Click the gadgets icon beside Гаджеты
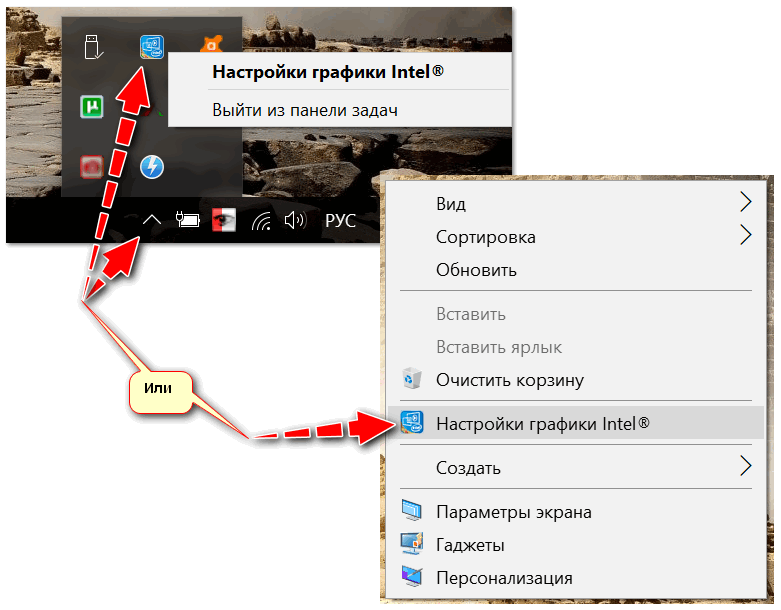The width and height of the screenshot is (781, 610). click(x=412, y=544)
